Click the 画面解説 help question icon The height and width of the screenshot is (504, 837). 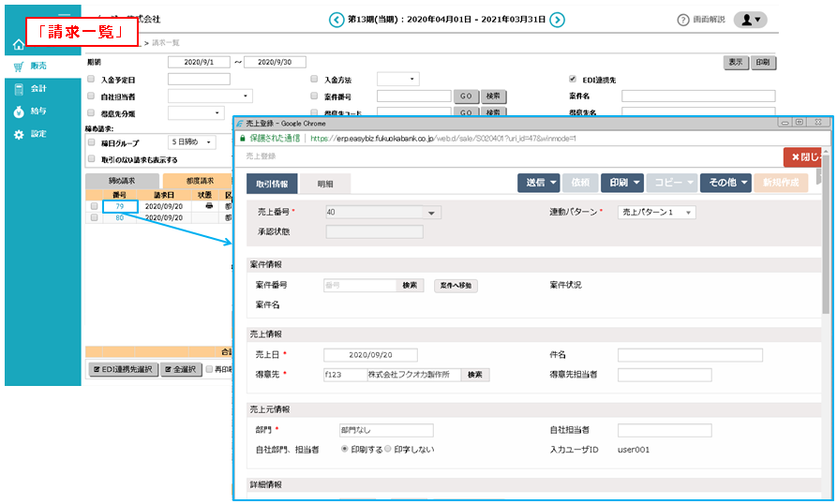click(683, 20)
